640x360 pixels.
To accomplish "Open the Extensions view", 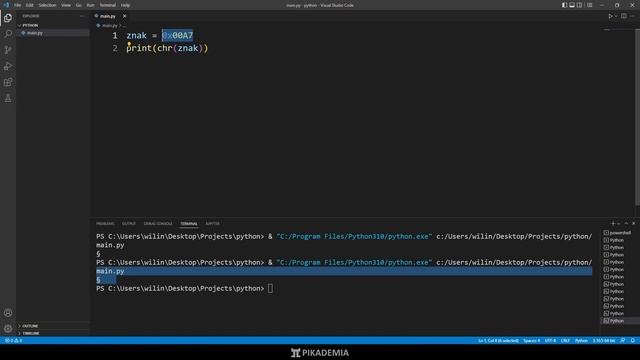I will pyautogui.click(x=8, y=82).
